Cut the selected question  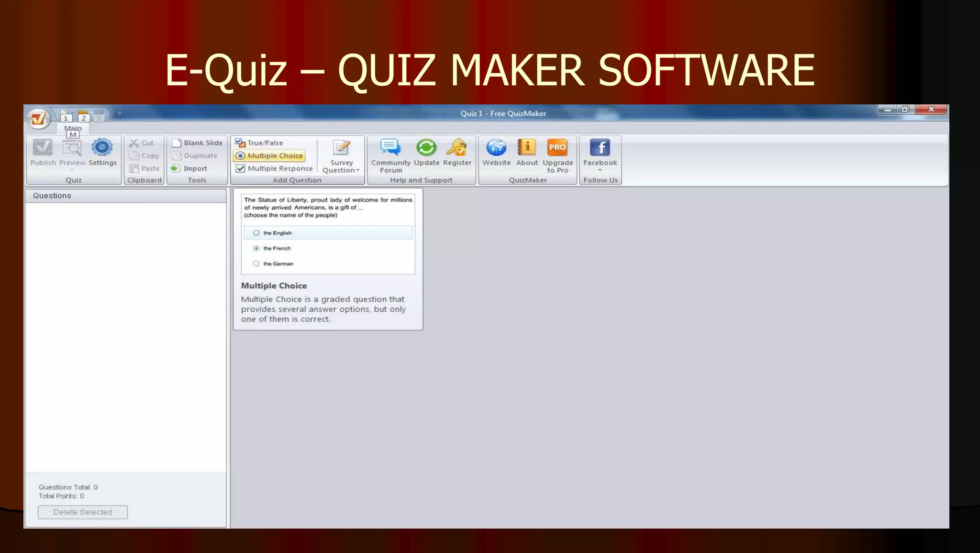pos(142,143)
